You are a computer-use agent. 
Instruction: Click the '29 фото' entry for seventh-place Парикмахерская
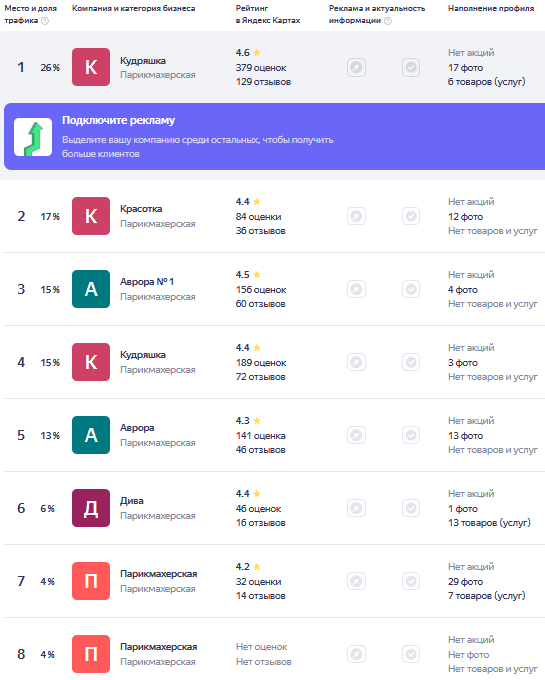point(466,582)
